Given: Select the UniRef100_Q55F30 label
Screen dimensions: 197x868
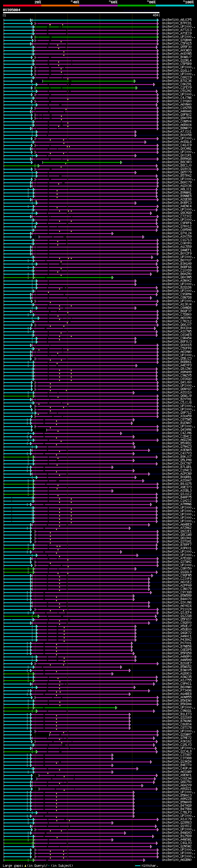Looking at the screenshot, I should [177, 47].
